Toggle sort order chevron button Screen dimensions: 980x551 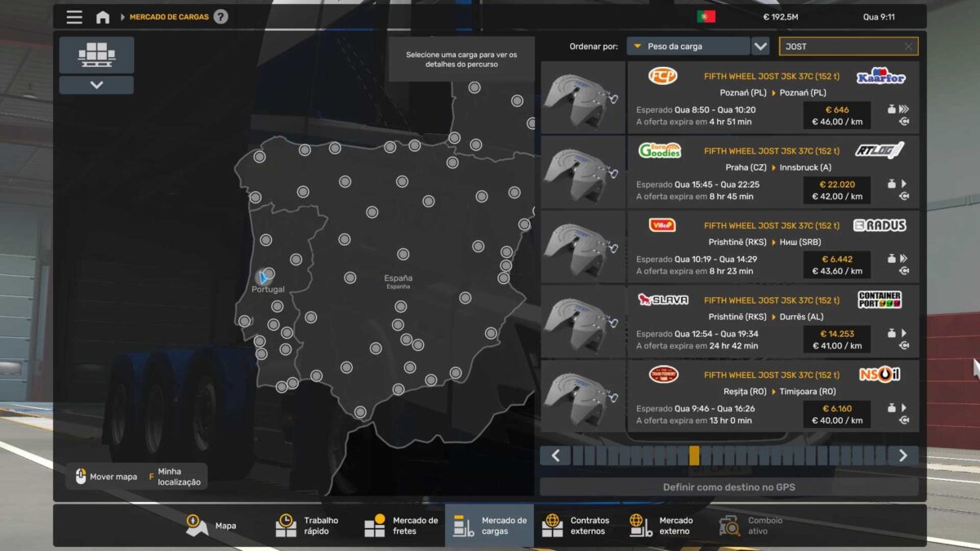point(760,47)
